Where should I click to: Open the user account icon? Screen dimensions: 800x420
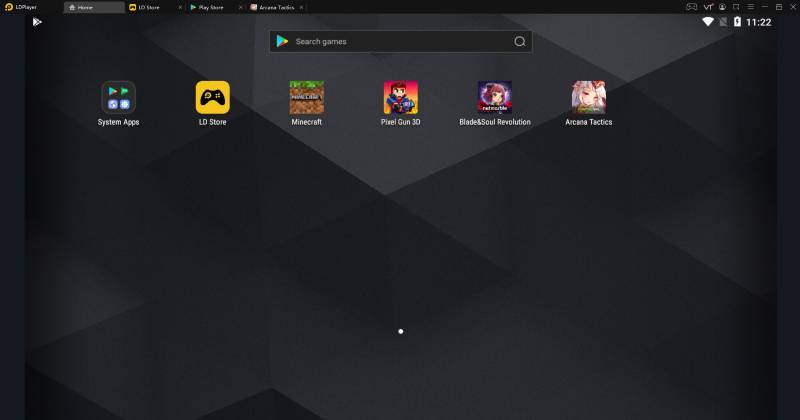pyautogui.click(x=722, y=7)
